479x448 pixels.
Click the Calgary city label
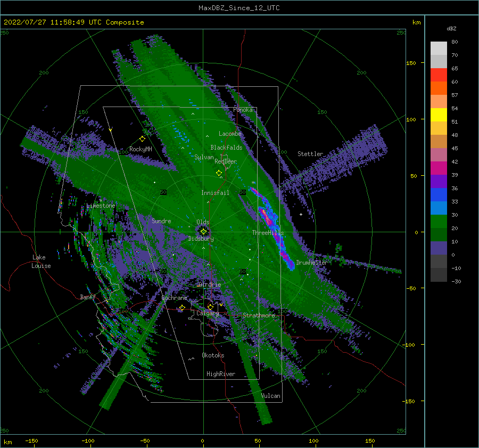tap(208, 313)
